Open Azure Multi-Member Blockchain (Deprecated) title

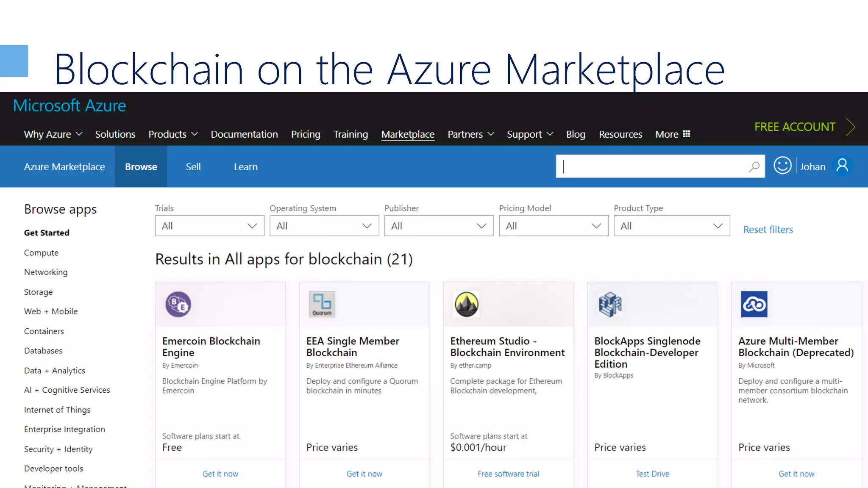pos(796,347)
